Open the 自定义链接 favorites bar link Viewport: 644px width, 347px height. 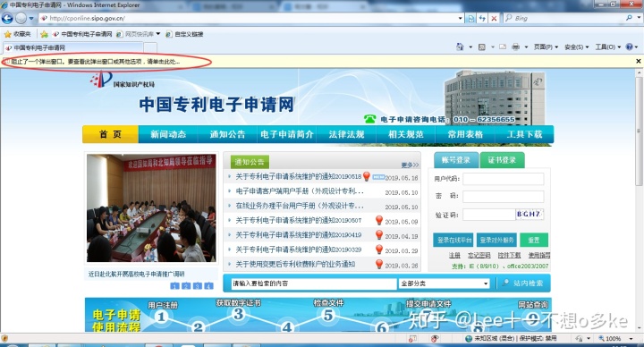pos(184,34)
